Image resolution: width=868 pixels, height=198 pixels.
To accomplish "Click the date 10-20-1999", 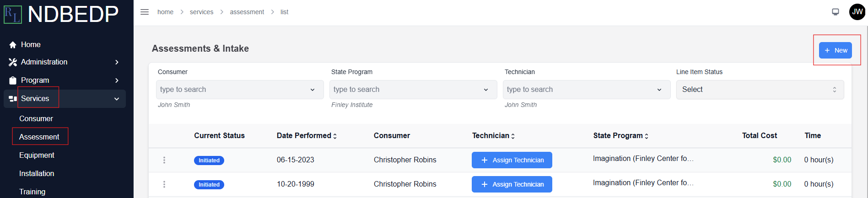I will click(296, 184).
